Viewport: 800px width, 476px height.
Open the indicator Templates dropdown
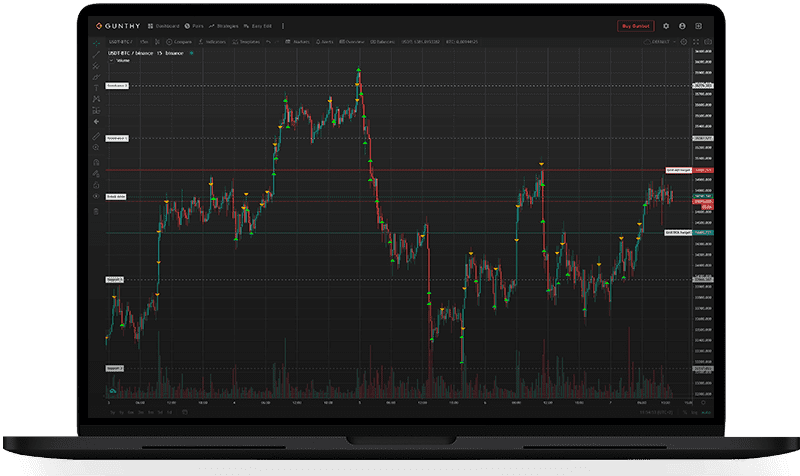250,42
